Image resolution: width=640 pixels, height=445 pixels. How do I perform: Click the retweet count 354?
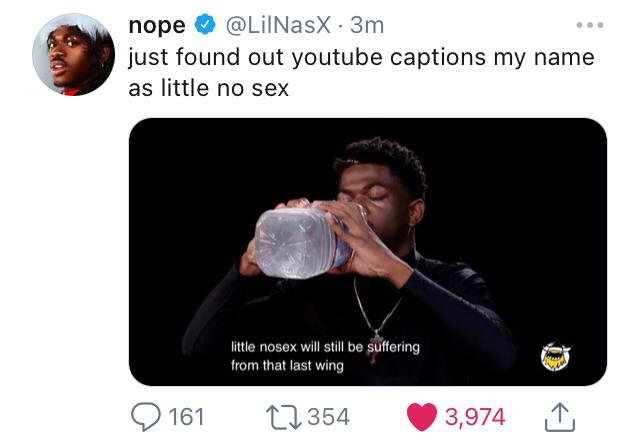[327, 416]
